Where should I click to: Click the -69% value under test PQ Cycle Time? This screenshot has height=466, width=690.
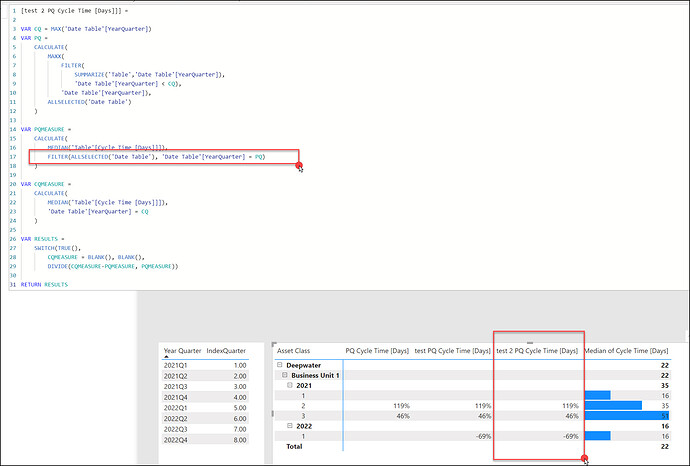coord(483,436)
